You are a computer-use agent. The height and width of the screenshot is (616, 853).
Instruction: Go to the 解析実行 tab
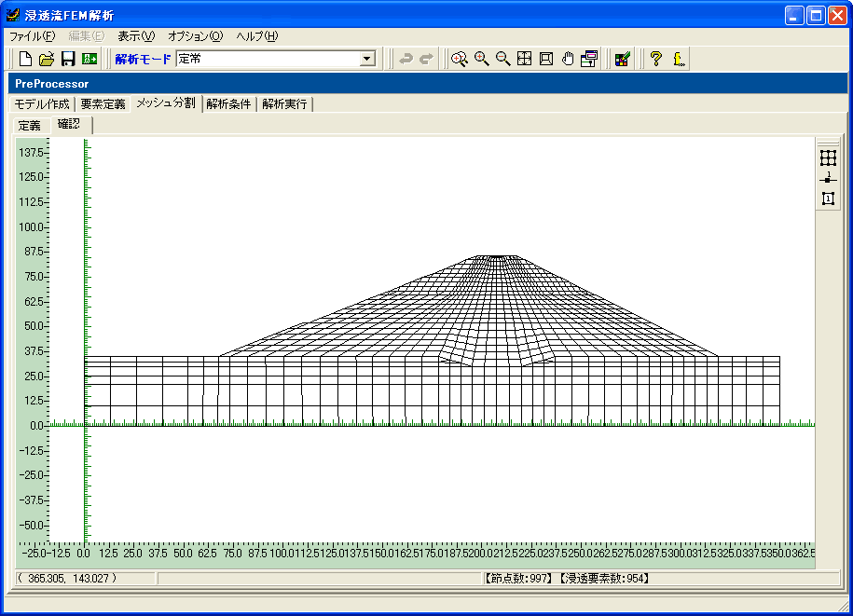coord(285,103)
